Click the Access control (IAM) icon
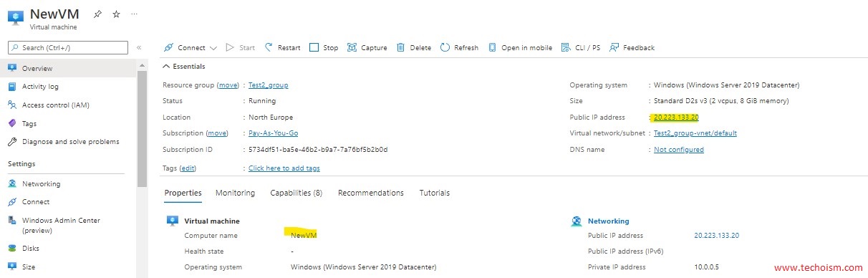868x278 pixels. click(x=12, y=105)
